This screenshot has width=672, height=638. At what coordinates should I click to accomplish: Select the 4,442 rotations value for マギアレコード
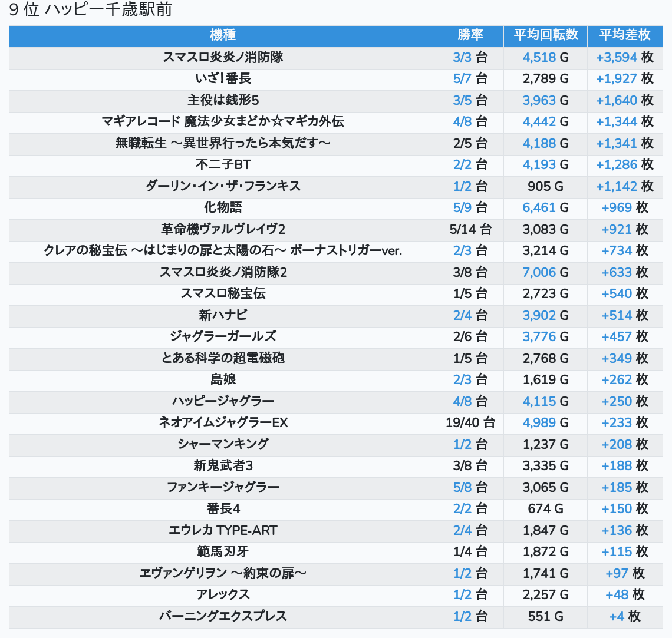coord(539,122)
